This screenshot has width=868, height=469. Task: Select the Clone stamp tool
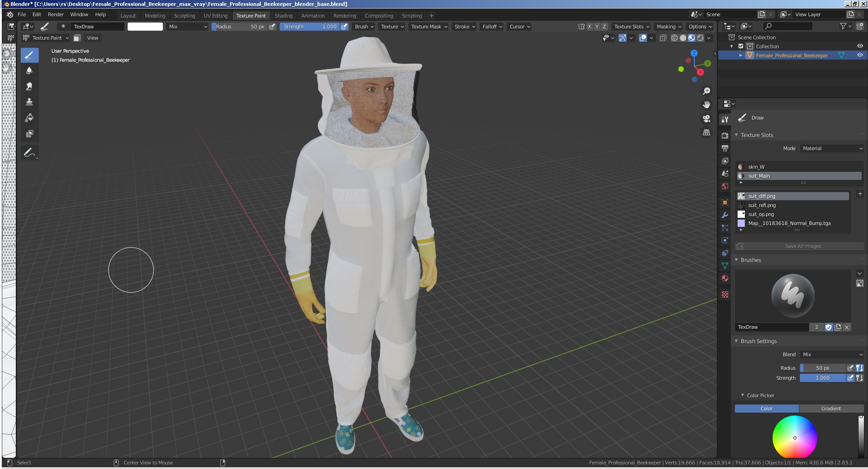tap(29, 102)
